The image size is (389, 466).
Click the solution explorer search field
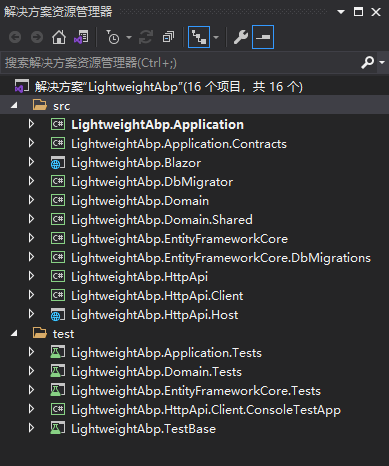pyautogui.click(x=180, y=63)
